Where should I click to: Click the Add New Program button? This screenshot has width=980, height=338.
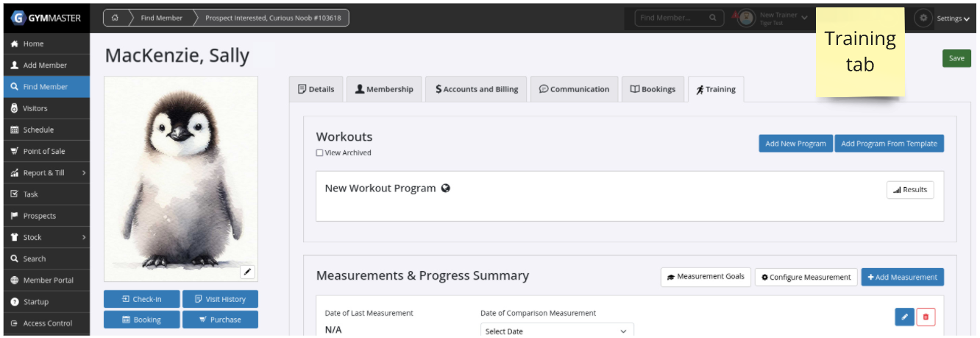pos(795,144)
